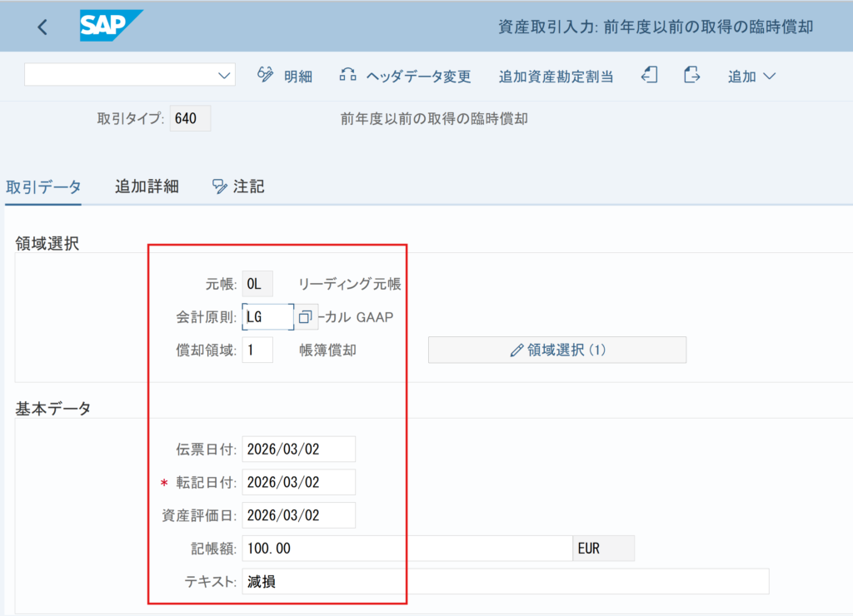Viewport: 853px width, 616px height.
Task: Select the 転記日付 date field
Action: 298,482
